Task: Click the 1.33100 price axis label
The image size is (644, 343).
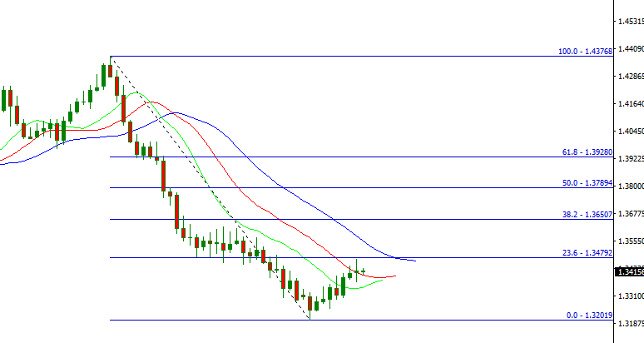Action: coord(628,296)
